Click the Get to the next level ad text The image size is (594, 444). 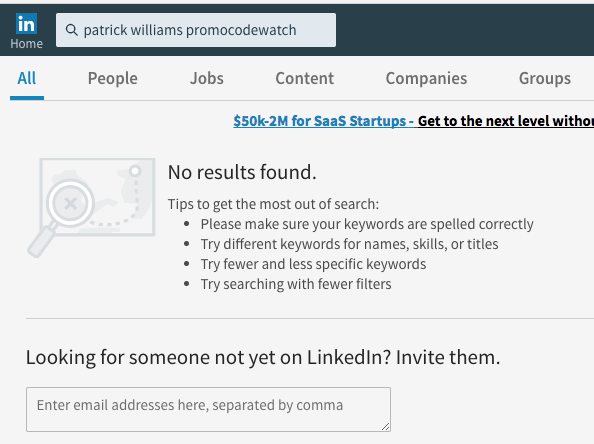[x=506, y=121]
